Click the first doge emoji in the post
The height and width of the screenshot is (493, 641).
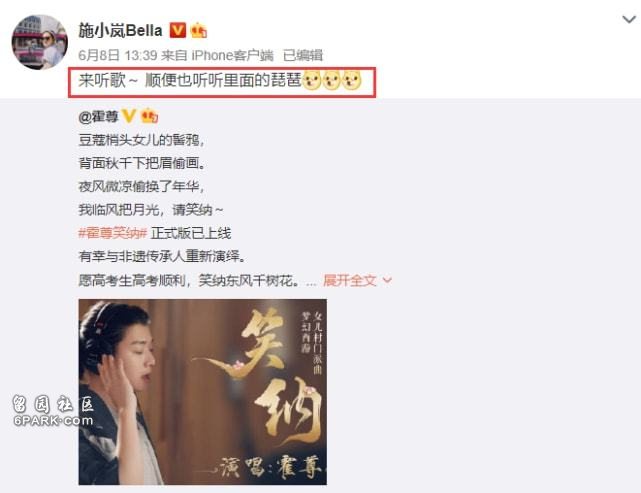312,81
